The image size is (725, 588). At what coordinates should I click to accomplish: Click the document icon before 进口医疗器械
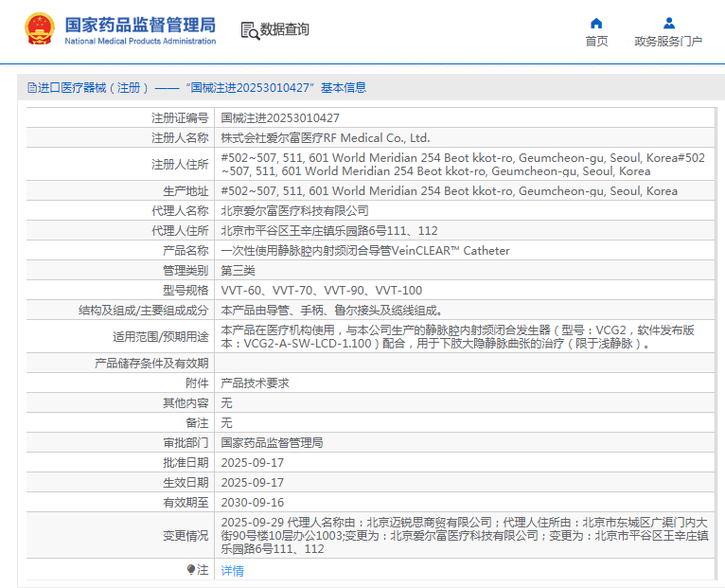(31, 88)
